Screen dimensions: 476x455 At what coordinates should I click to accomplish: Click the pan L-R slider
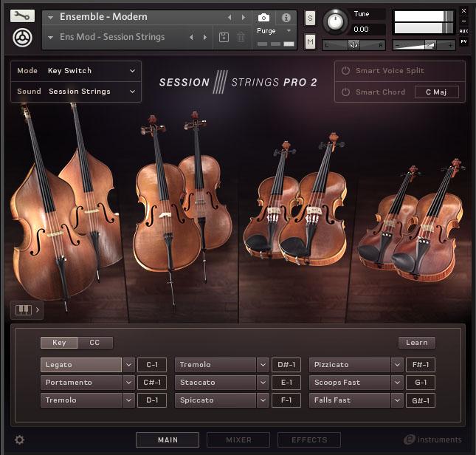[353, 46]
